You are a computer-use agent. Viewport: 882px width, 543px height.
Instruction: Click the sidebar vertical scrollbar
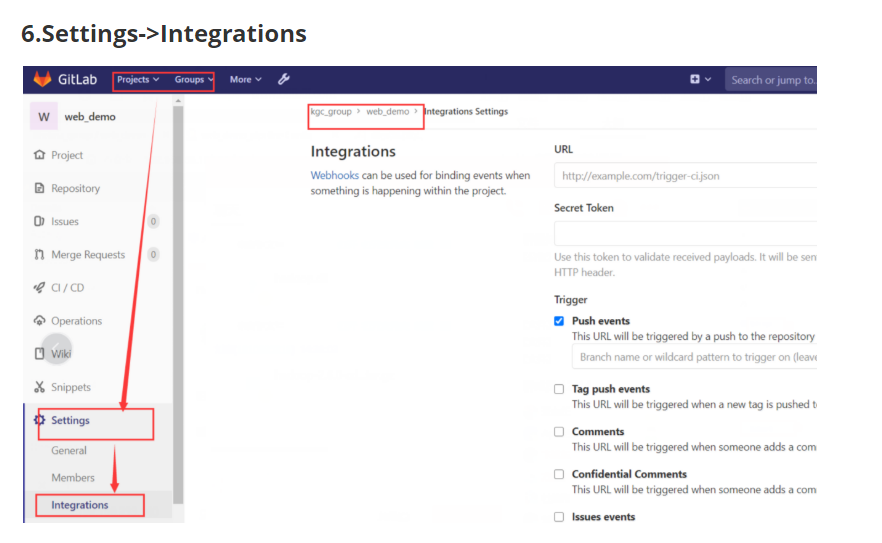tap(178, 300)
